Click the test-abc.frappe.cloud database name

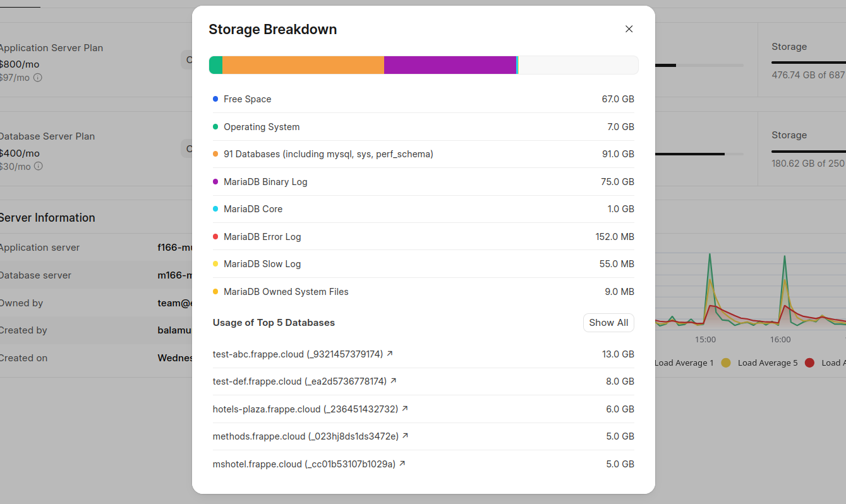point(298,354)
